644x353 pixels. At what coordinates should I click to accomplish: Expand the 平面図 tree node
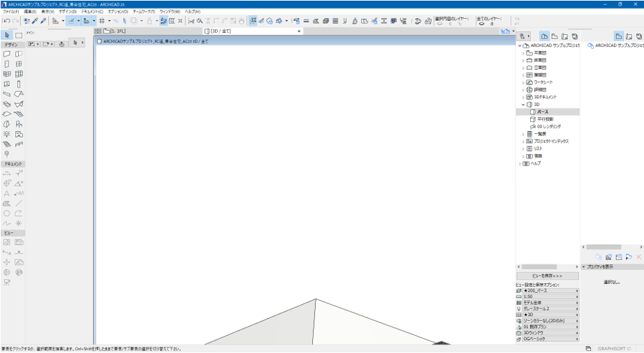(x=523, y=53)
